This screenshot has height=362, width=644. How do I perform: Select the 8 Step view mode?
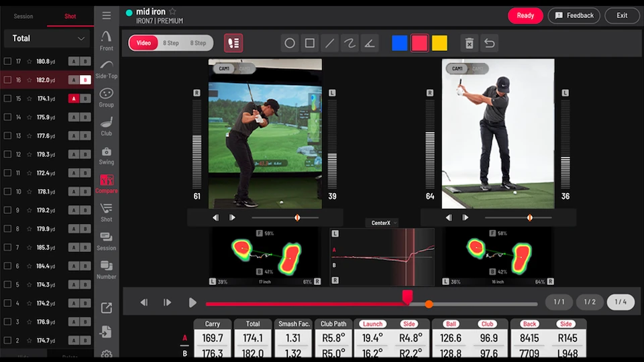pyautogui.click(x=171, y=43)
